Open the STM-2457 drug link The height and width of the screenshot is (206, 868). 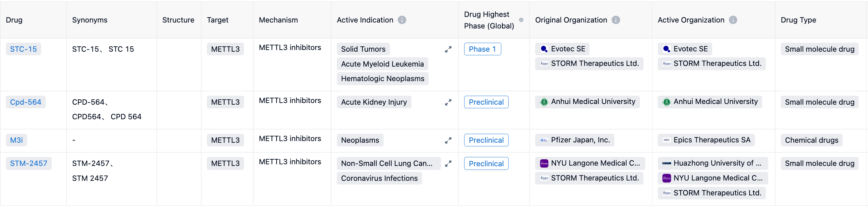click(29, 164)
